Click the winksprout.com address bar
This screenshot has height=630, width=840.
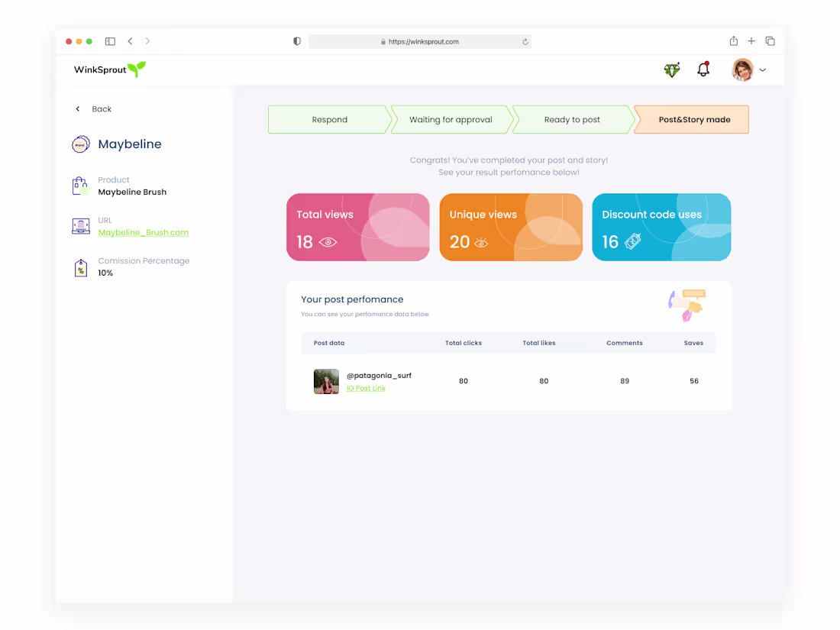[420, 41]
